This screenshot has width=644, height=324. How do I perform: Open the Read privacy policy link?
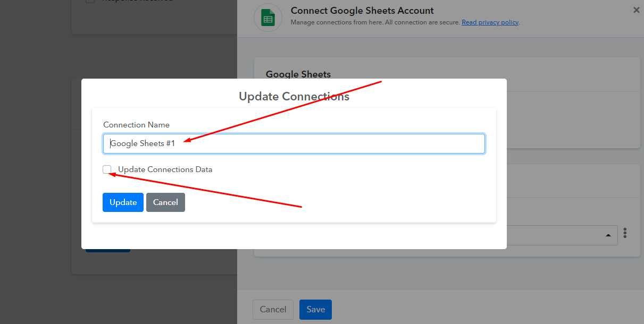(490, 22)
